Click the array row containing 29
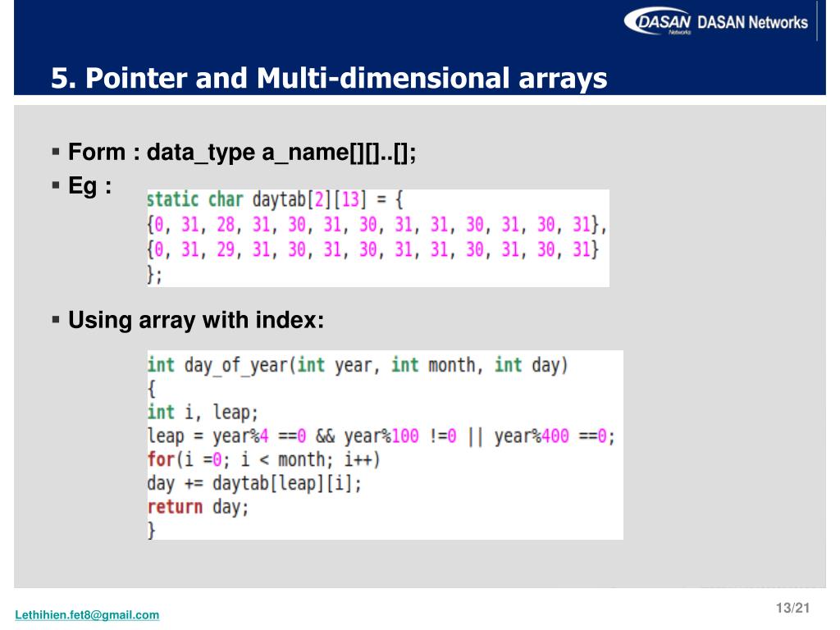 point(373,249)
